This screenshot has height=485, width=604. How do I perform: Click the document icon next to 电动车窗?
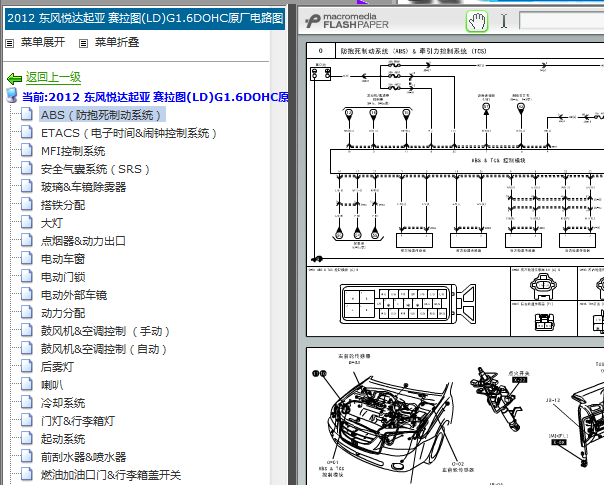pyautogui.click(x=27, y=258)
